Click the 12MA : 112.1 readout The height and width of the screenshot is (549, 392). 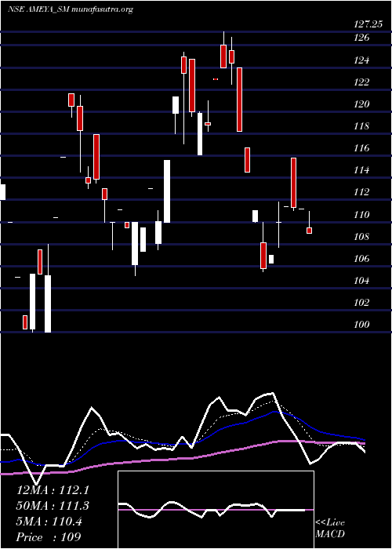tap(53, 490)
